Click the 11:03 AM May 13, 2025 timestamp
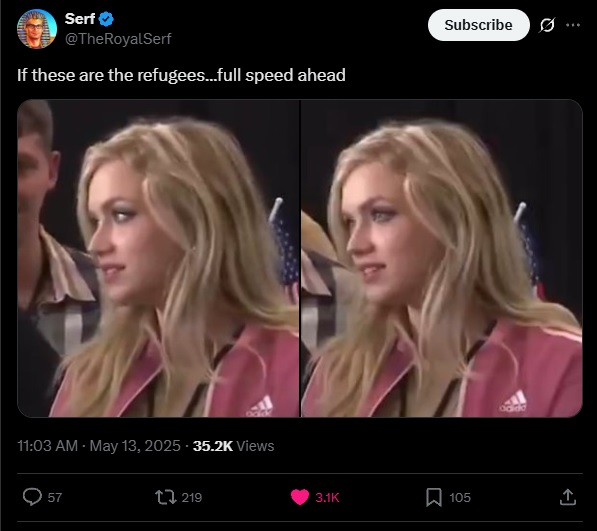This screenshot has width=597, height=531. (x=99, y=446)
